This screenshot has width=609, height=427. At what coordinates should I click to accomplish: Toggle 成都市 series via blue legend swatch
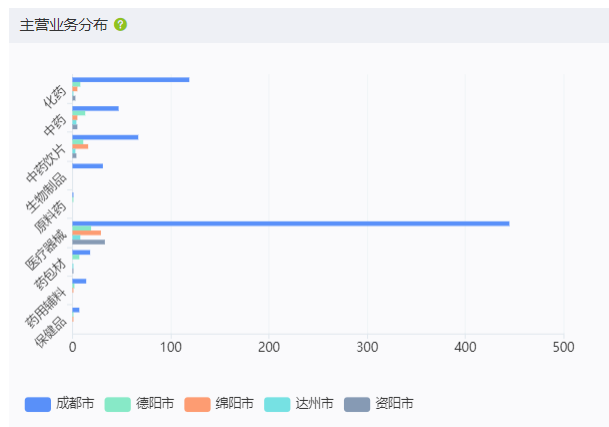pos(38,404)
